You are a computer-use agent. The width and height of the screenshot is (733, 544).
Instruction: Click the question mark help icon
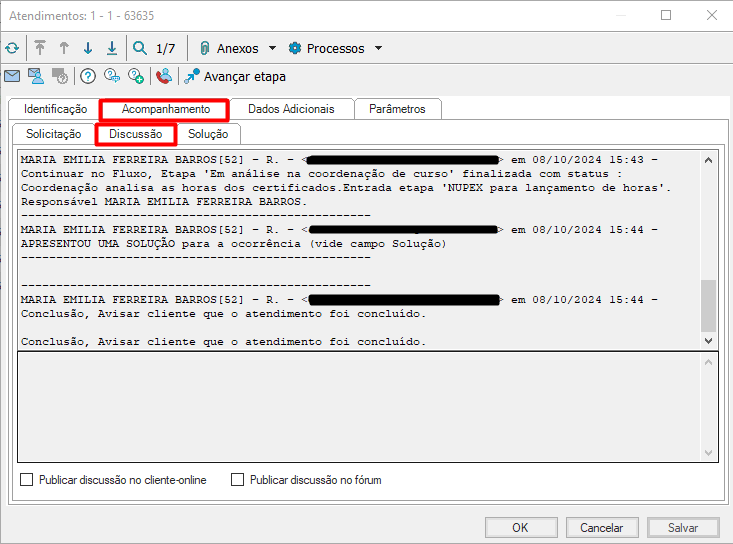[x=88, y=76]
